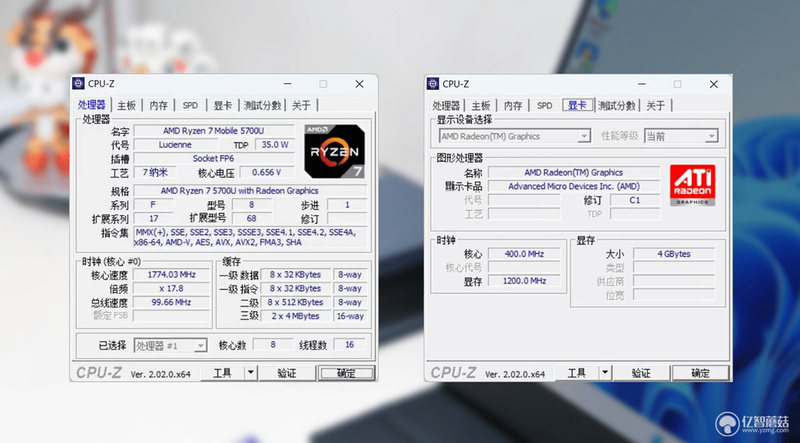Click the L3 cache value 2 x 4 MBytes

[295, 316]
